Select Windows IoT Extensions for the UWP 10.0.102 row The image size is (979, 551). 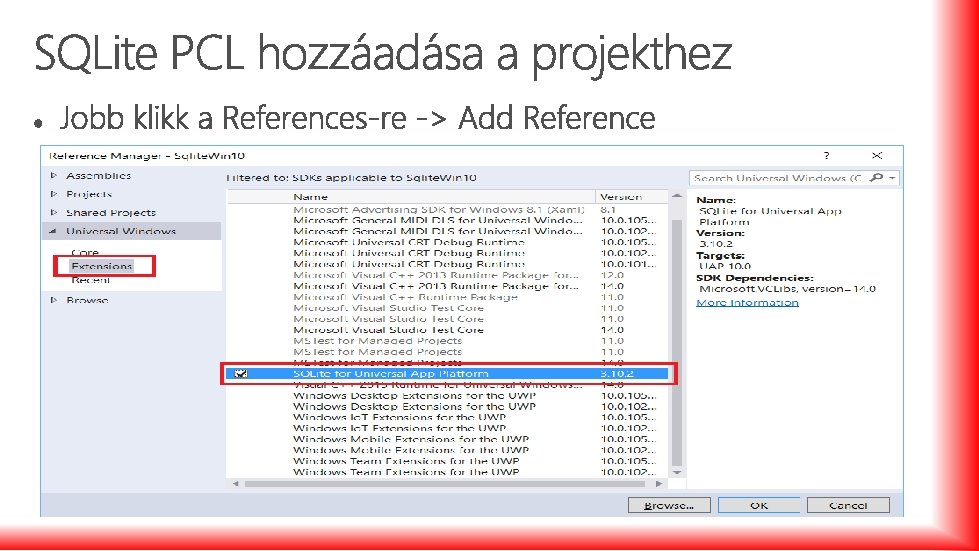tap(447, 428)
